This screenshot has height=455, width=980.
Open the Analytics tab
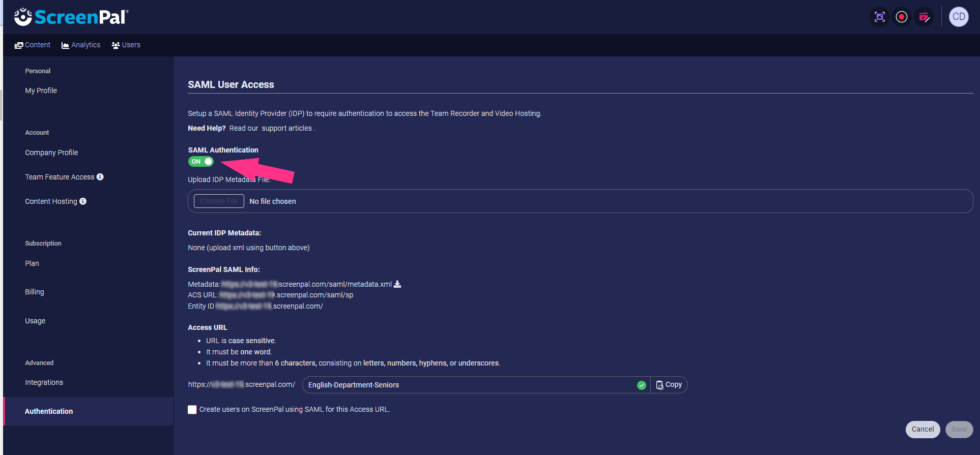click(x=81, y=45)
